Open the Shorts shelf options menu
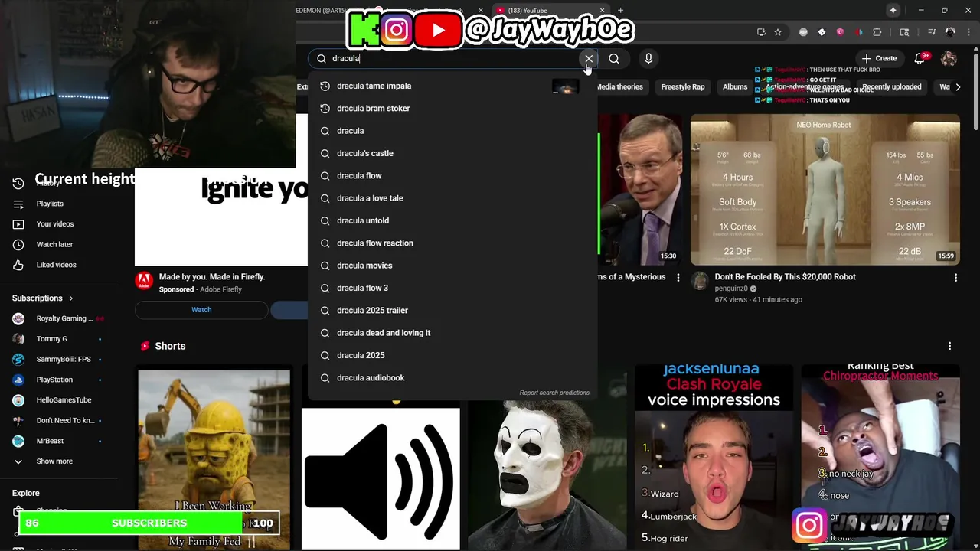Viewport: 980px width, 551px height. (x=949, y=346)
